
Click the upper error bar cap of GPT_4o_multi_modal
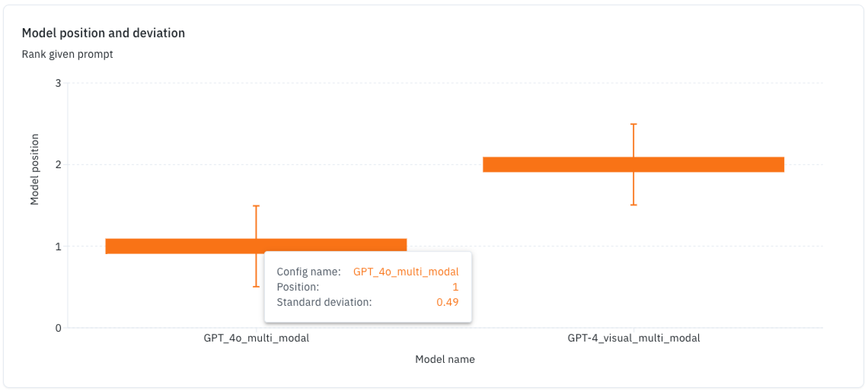[256, 206]
